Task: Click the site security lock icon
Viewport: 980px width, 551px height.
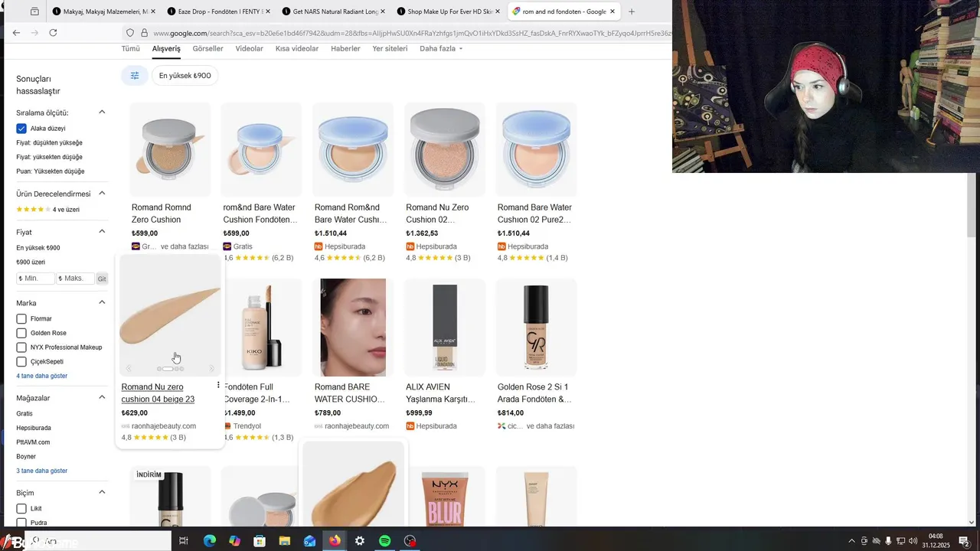Action: click(x=144, y=33)
